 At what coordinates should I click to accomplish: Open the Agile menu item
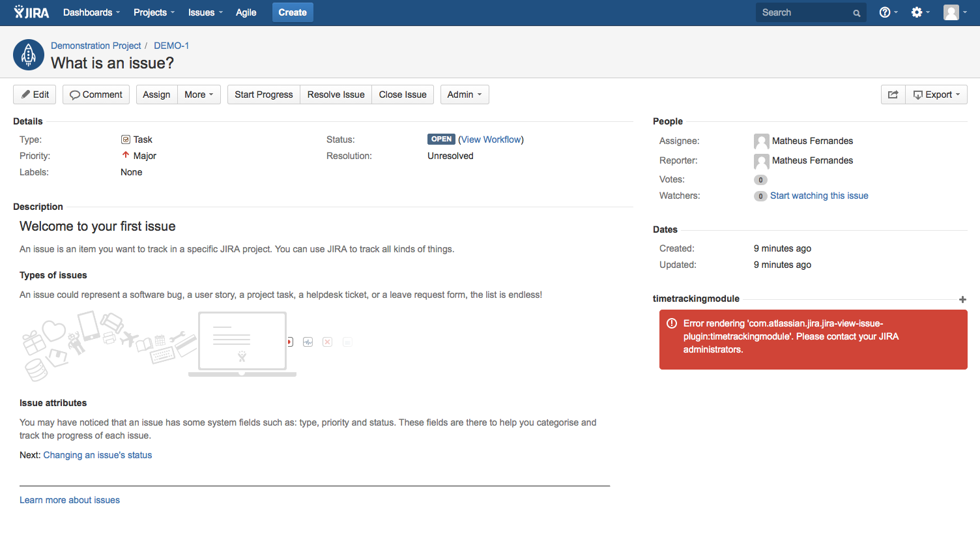(x=246, y=12)
